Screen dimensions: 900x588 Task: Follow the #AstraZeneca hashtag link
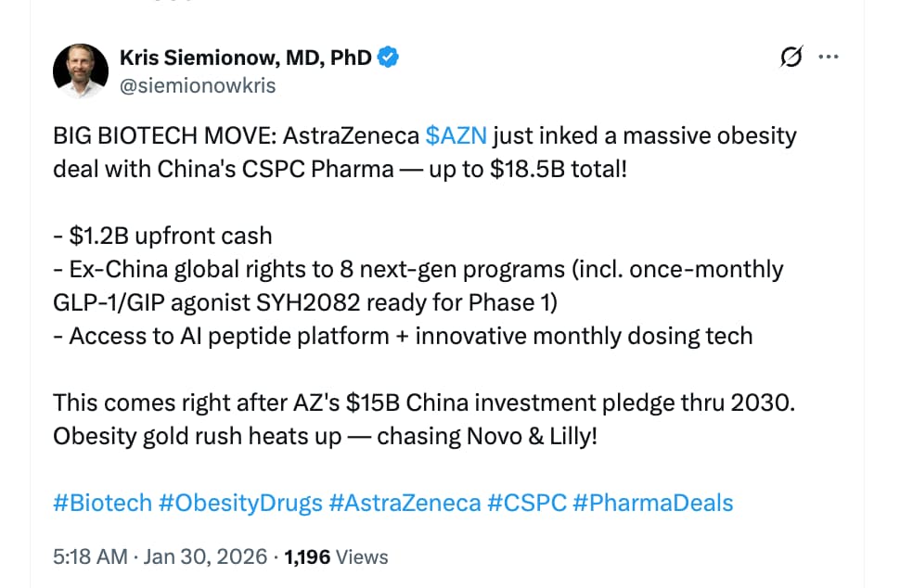[x=405, y=503]
